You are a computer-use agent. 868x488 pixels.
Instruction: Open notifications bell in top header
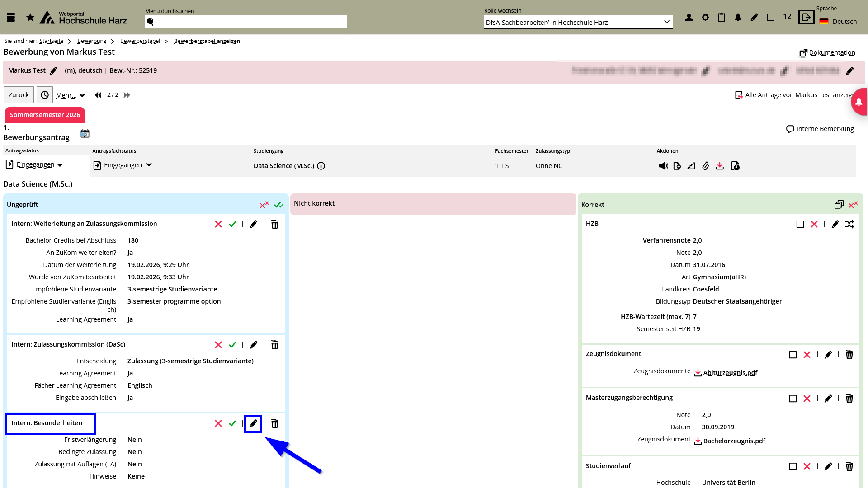pyautogui.click(x=738, y=18)
